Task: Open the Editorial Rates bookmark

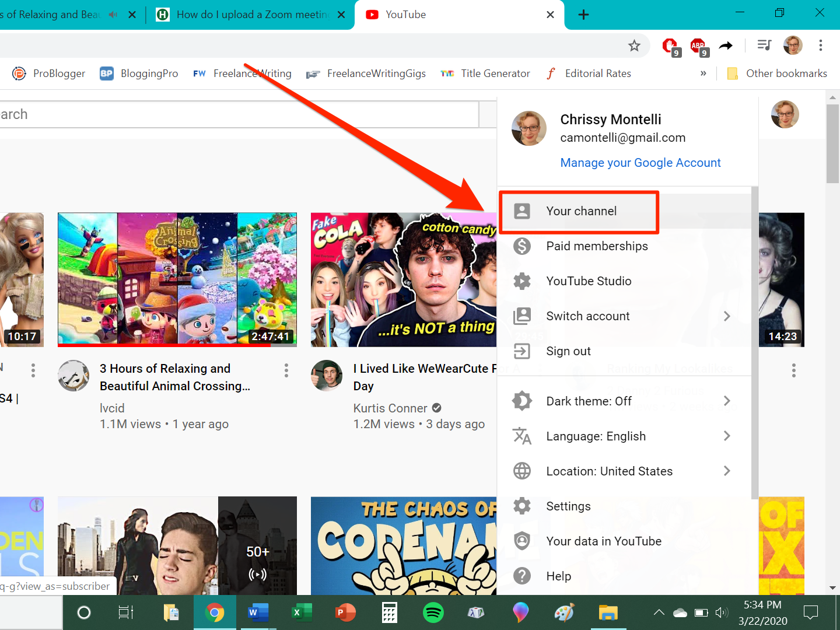Action: point(588,73)
